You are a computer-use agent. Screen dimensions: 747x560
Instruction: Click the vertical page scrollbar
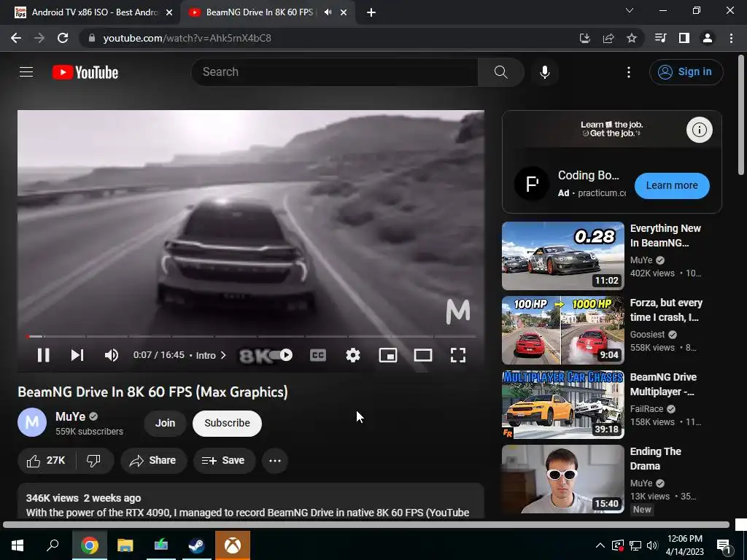[x=741, y=115]
